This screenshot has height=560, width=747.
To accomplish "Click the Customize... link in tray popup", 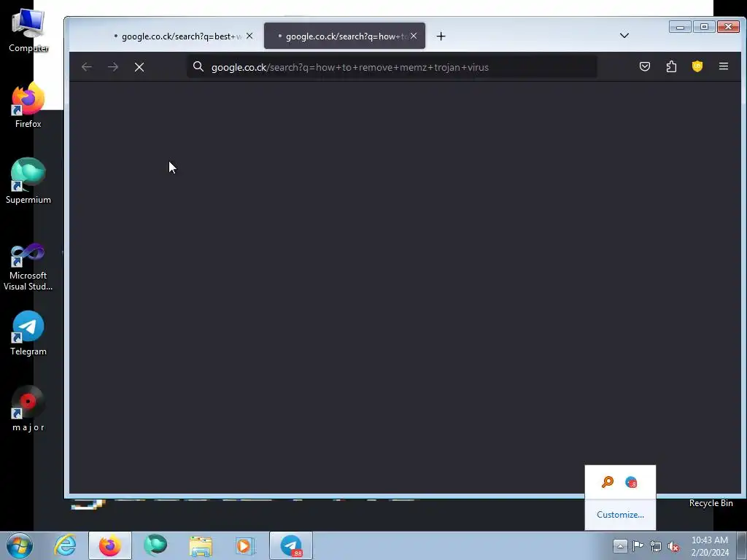I will click(620, 515).
